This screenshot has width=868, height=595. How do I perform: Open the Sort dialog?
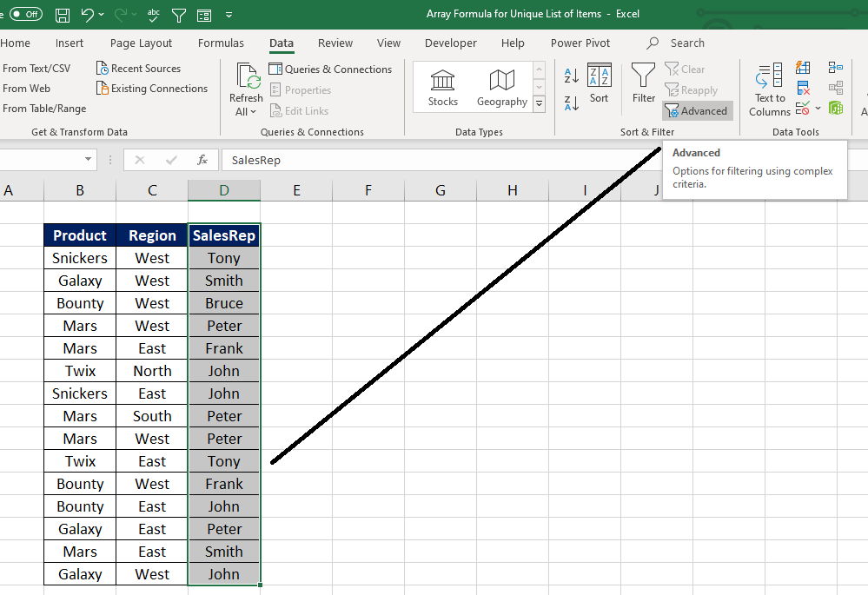click(599, 83)
